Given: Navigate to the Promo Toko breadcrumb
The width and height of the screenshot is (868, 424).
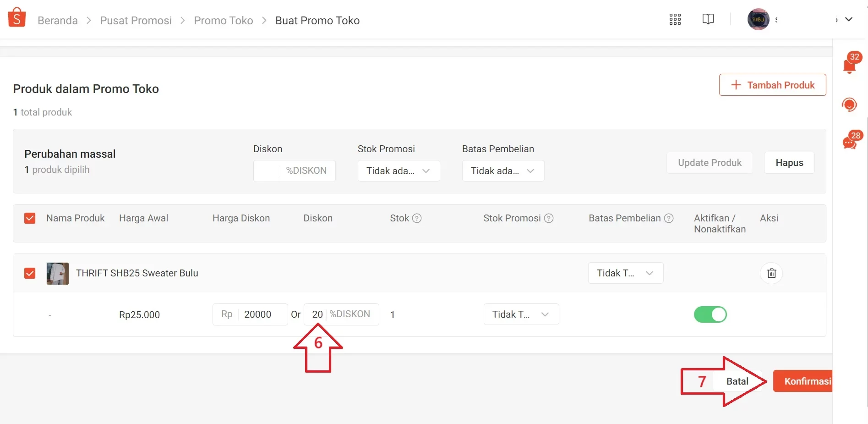Looking at the screenshot, I should [x=223, y=21].
